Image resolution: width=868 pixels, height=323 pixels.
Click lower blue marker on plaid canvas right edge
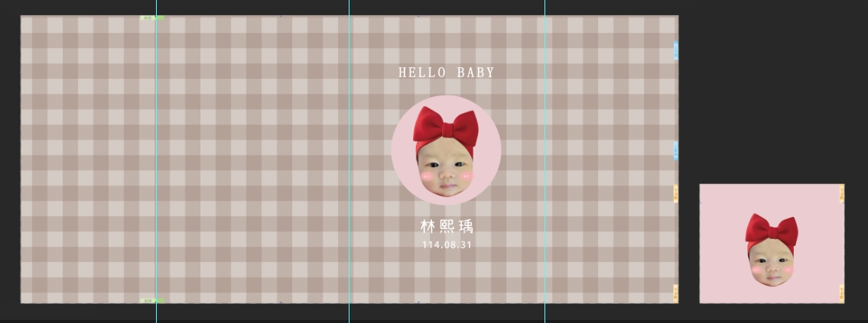(675, 150)
